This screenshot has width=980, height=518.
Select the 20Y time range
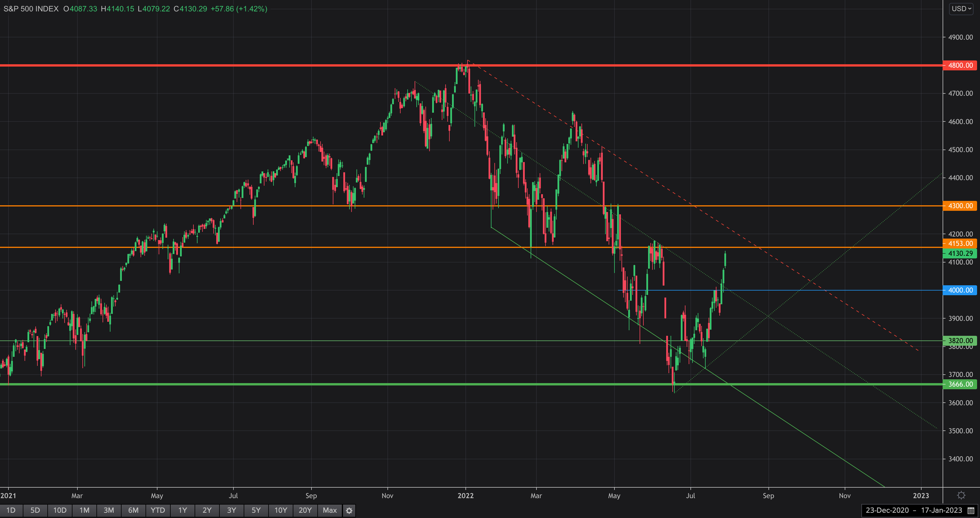(305, 510)
